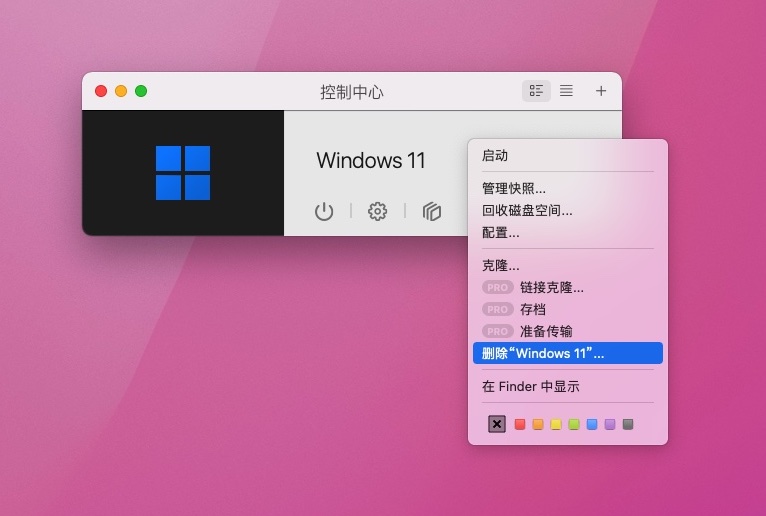This screenshot has height=516, width=766.
Task: Click the PRO 链接克隆... menu entry
Action: coord(551,288)
